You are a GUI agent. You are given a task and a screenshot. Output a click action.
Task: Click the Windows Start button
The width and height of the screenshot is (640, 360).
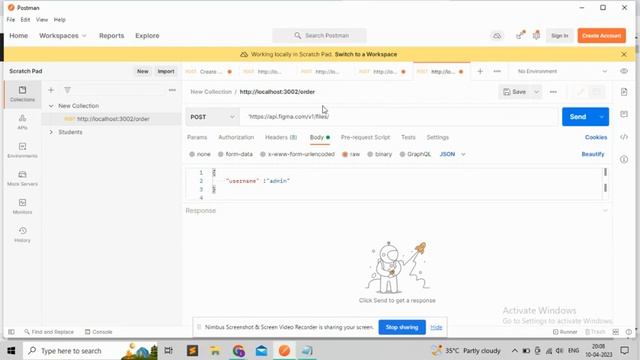coord(11,351)
